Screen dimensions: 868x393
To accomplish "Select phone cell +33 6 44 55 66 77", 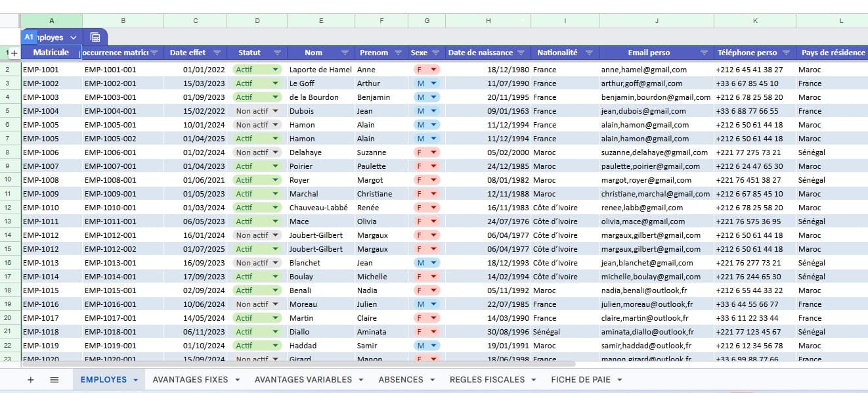I will [755, 304].
